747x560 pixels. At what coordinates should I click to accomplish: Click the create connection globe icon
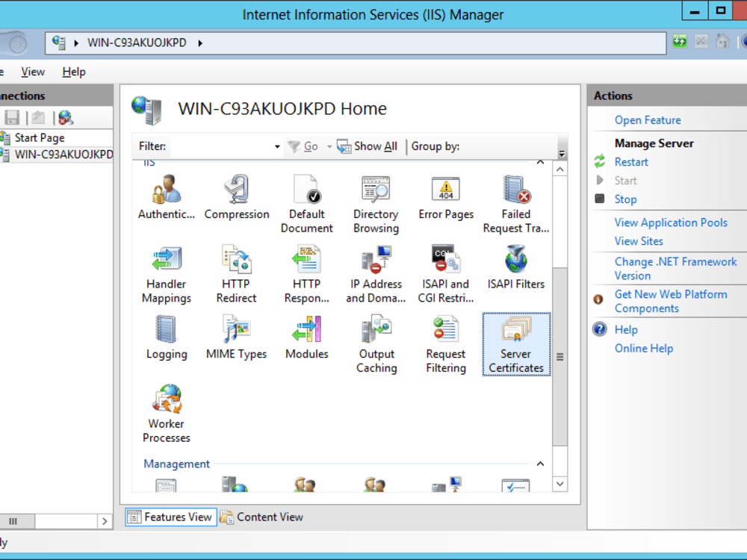click(x=66, y=118)
